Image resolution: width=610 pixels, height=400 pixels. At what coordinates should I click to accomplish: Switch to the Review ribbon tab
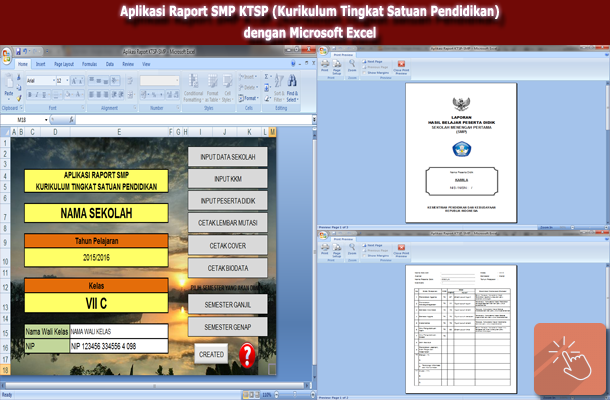point(128,64)
